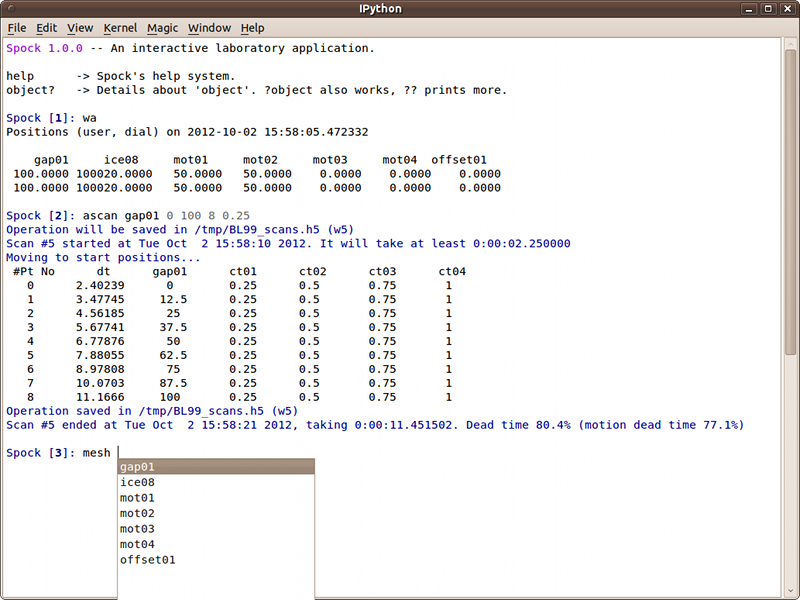Open the Edit menu
The width and height of the screenshot is (800, 600).
46,28
